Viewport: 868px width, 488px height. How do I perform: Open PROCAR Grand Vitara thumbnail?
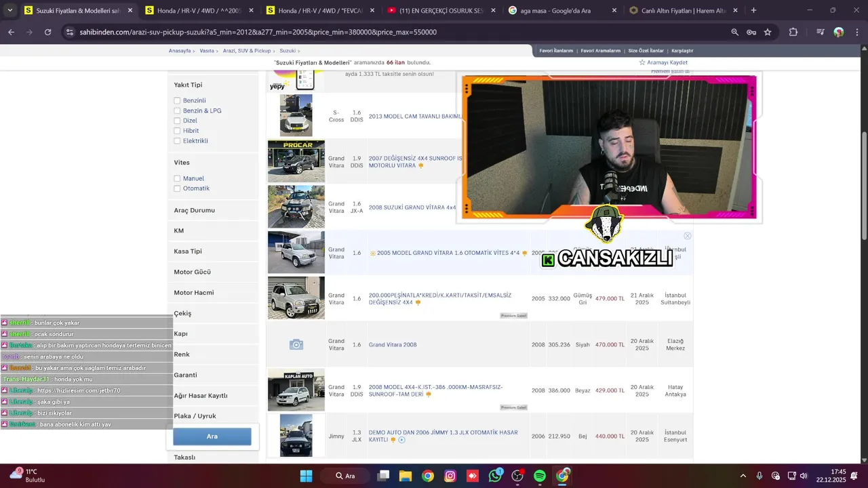pyautogui.click(x=296, y=161)
